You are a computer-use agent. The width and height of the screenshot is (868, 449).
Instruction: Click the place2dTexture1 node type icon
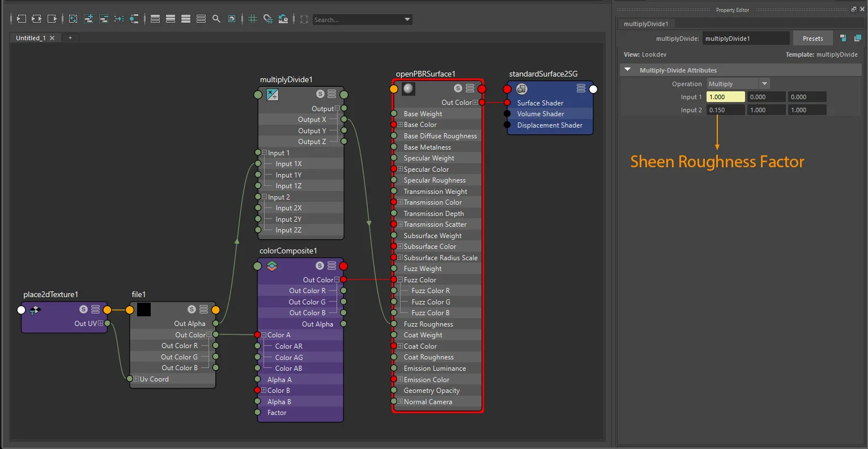coord(35,310)
